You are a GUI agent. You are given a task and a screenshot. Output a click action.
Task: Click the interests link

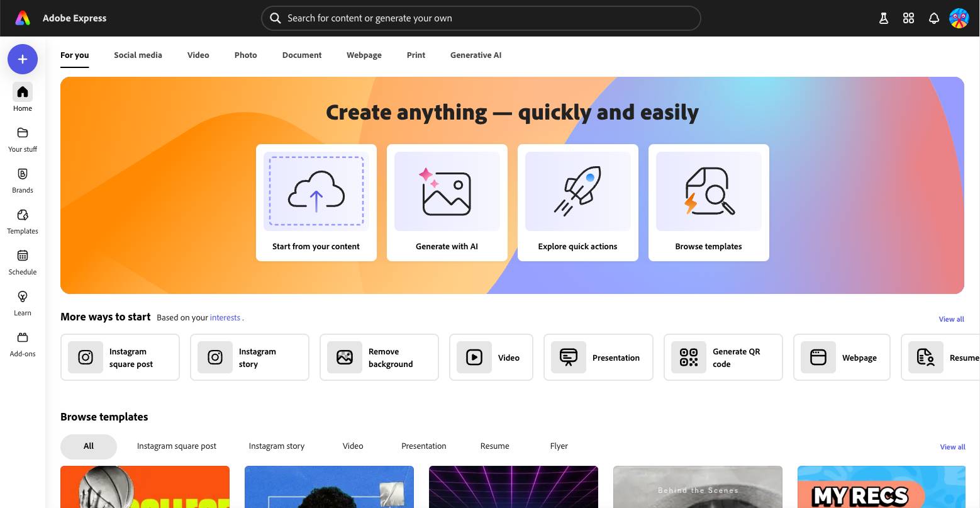pyautogui.click(x=225, y=318)
